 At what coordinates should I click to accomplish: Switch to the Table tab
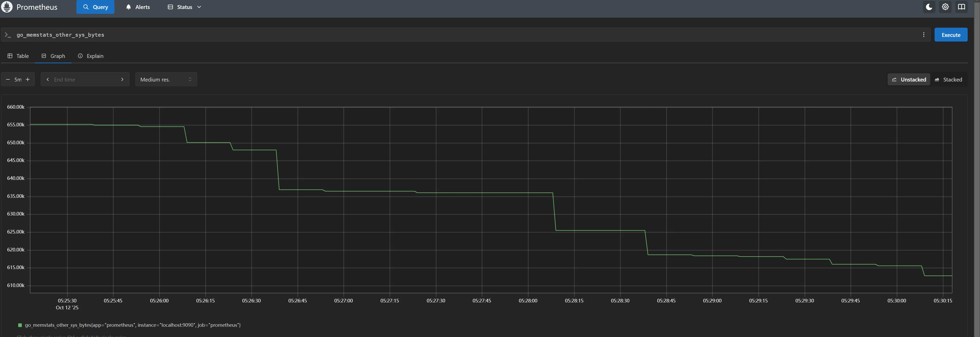(x=18, y=56)
